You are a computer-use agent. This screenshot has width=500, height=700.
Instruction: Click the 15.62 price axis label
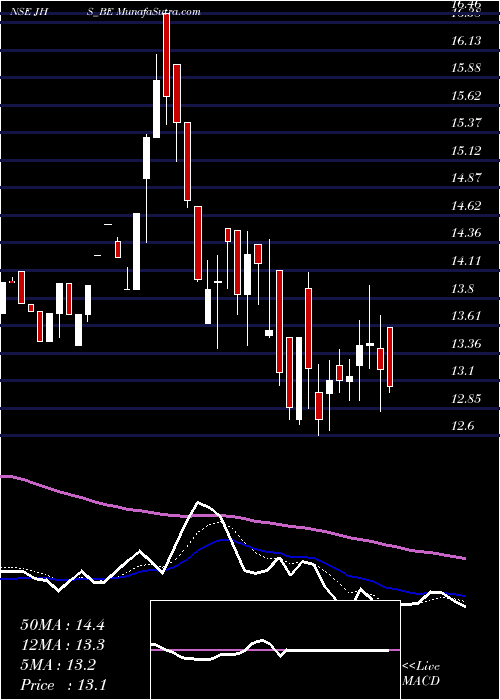[466, 96]
